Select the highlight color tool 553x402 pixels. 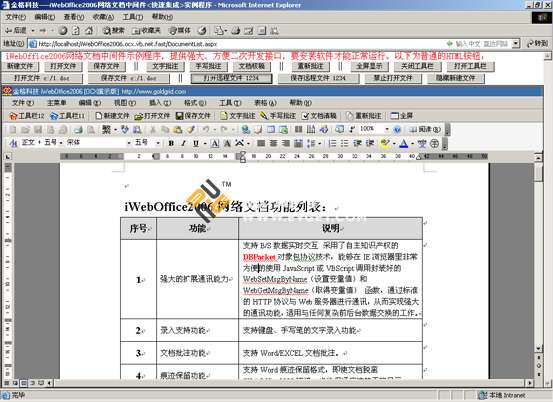pos(385,143)
